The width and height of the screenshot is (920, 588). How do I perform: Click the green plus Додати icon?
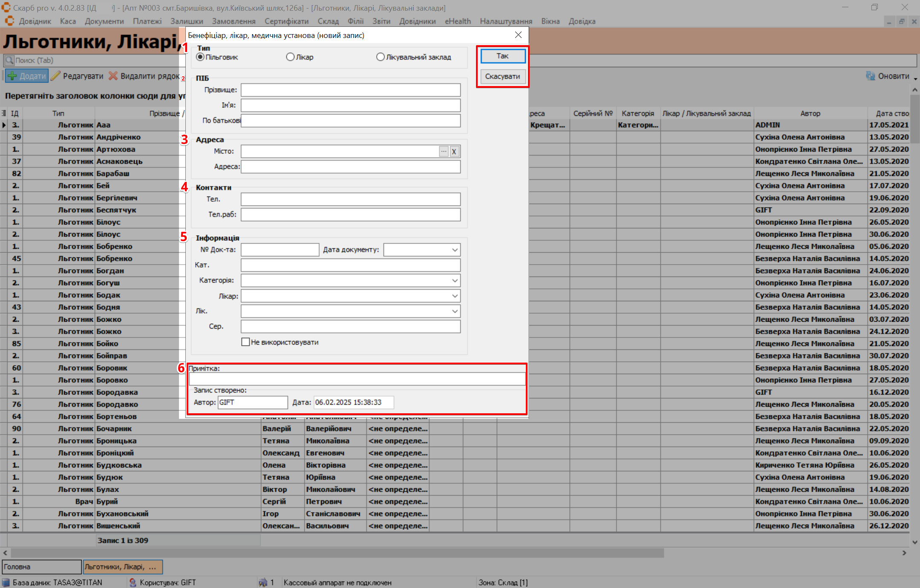point(12,76)
